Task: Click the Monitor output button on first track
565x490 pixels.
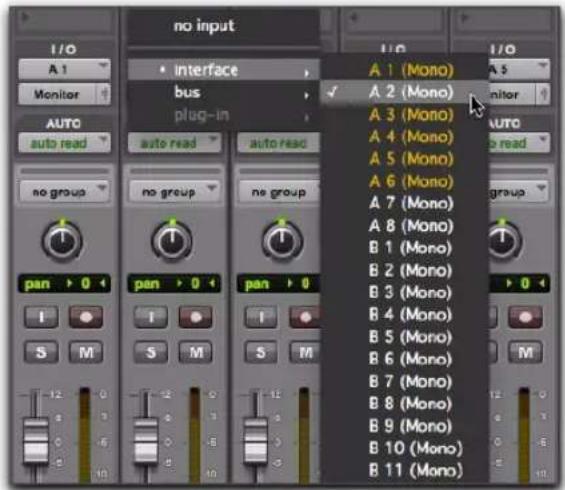Action: pyautogui.click(x=57, y=94)
